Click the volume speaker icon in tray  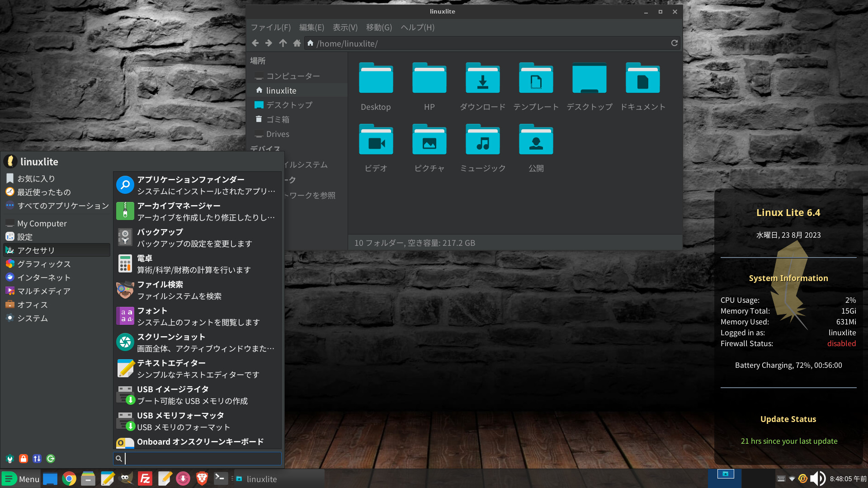click(x=817, y=479)
